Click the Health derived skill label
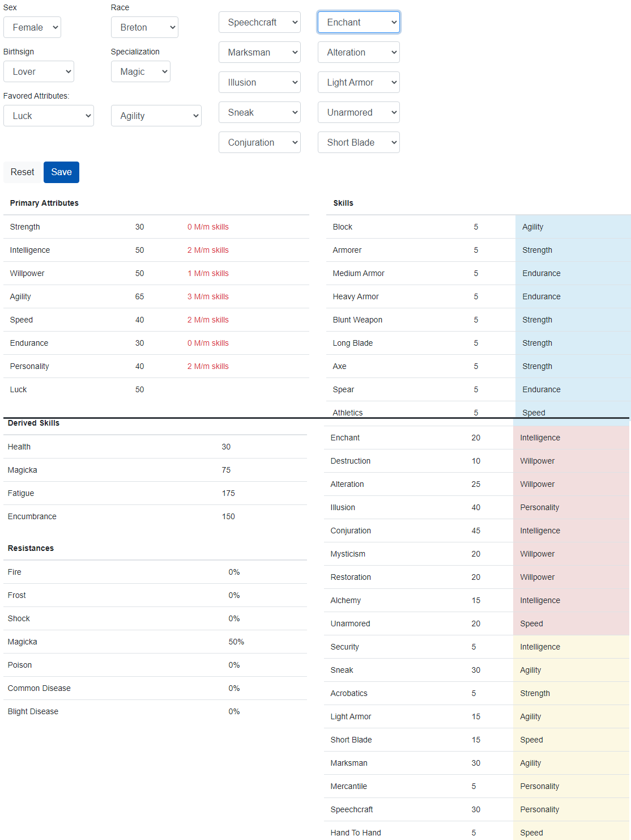This screenshot has width=631, height=840. 19,447
